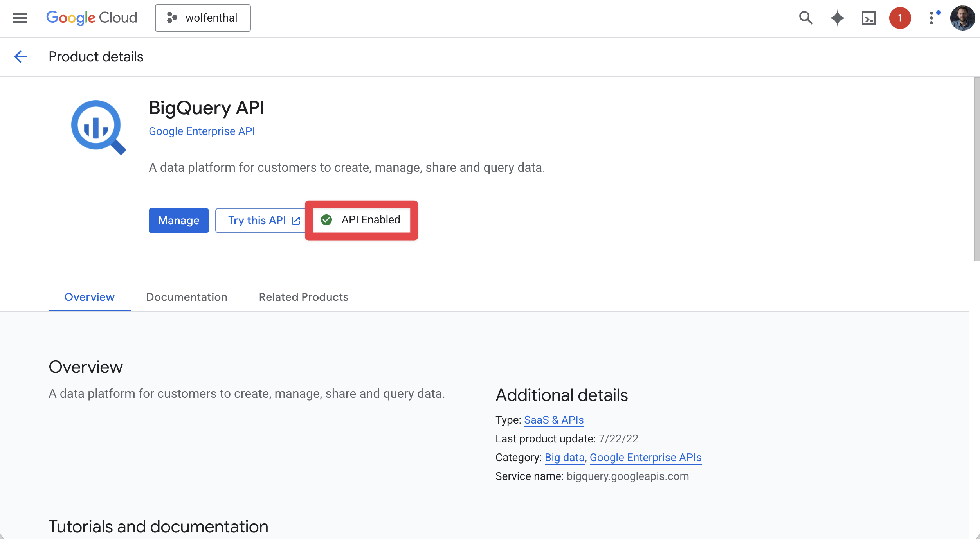The width and height of the screenshot is (980, 539).
Task: Select the Overview tab
Action: tap(89, 297)
